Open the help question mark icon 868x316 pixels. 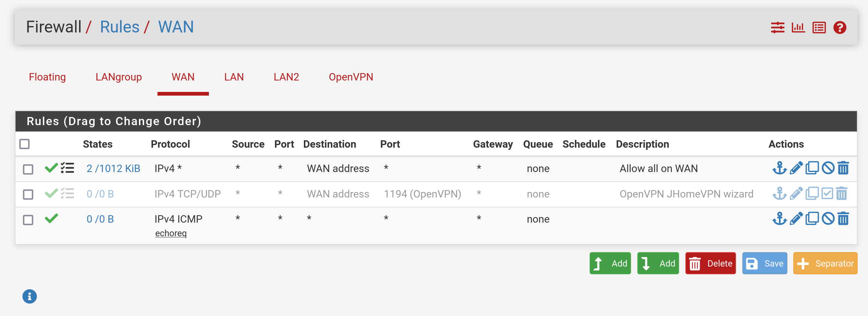[840, 28]
